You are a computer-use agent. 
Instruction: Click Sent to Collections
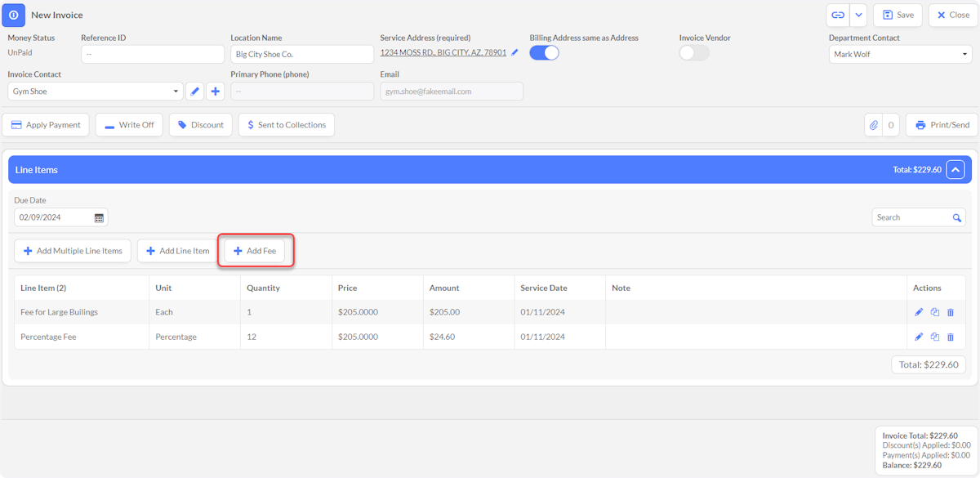286,125
